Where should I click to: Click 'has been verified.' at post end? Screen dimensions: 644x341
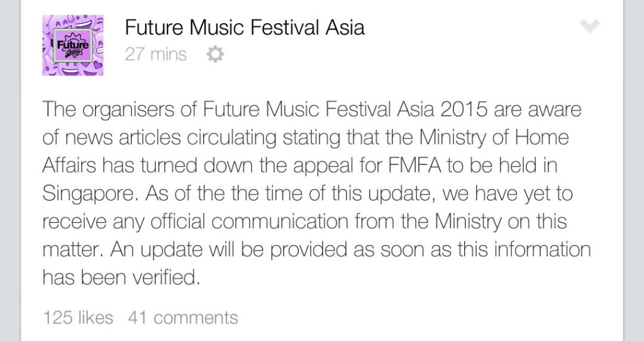(121, 277)
